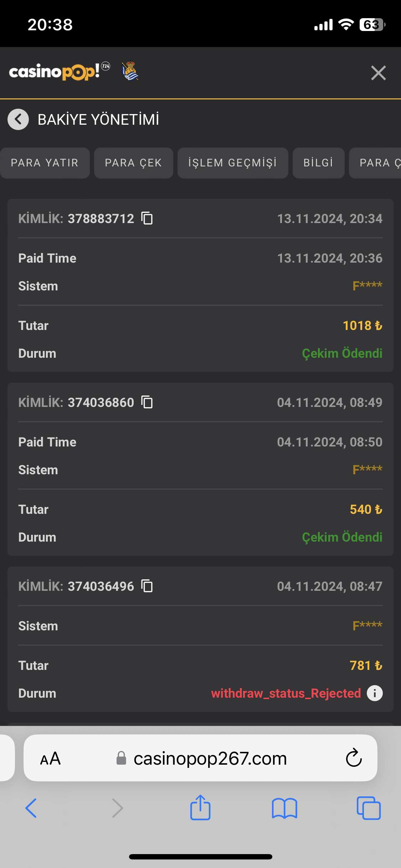Show open Safari tabs

369,808
